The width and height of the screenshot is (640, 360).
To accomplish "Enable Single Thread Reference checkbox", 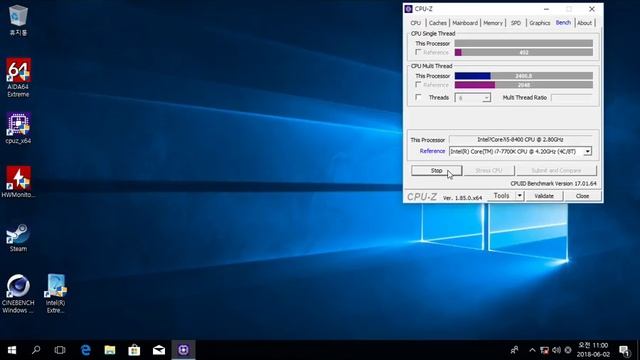I will pos(418,52).
